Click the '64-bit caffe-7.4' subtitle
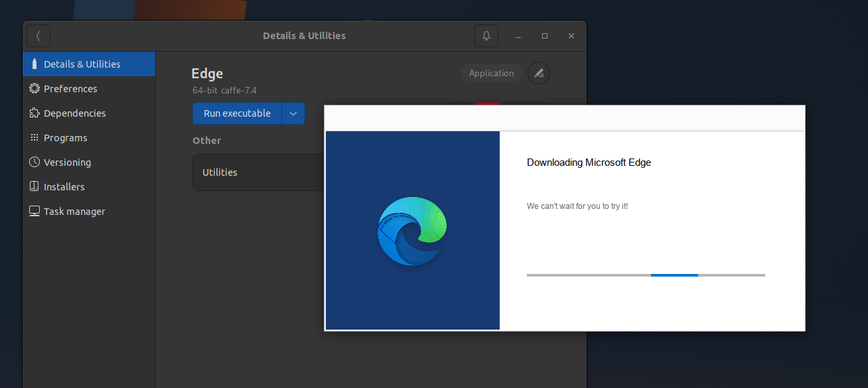This screenshot has height=388, width=868. (224, 90)
